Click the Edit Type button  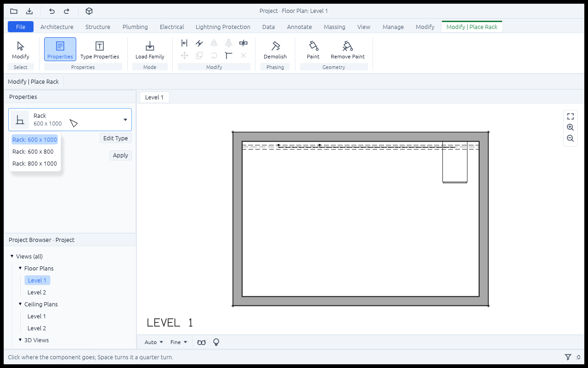coord(116,138)
